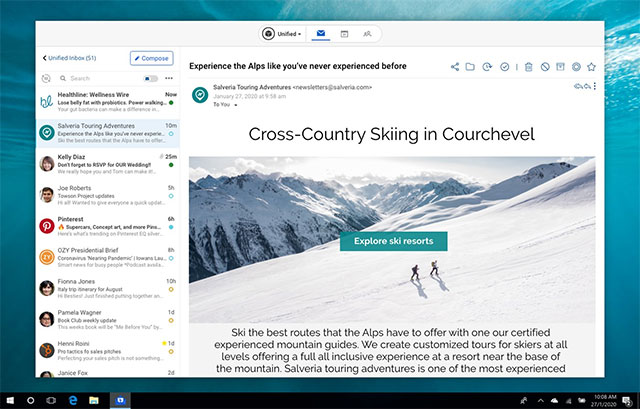This screenshot has width=640, height=409.
Task: Toggle read dot on Kelly Diaz email
Action: pyautogui.click(x=171, y=165)
